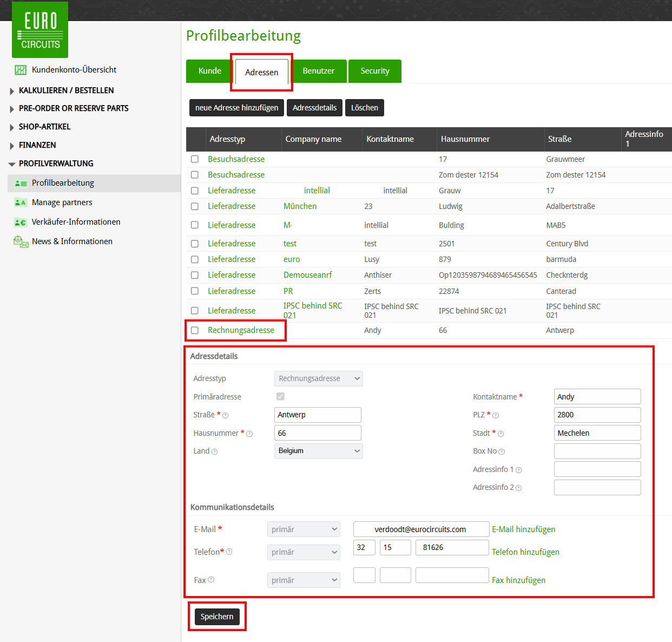
Task: Check the first Besuchsadresse row checkbox
Action: coord(195,159)
